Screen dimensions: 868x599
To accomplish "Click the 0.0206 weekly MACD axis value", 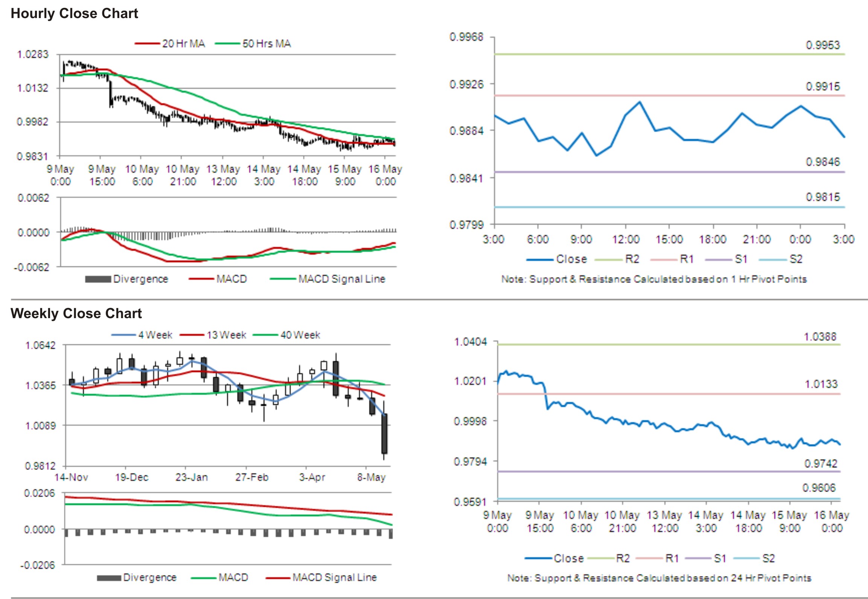I will [40, 493].
